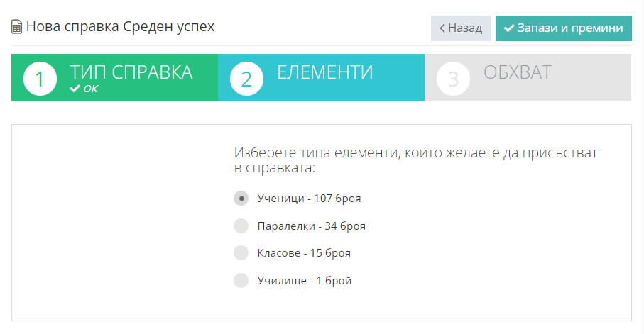Viewport: 644px width, 334px height.
Task: Select the Училище radio button
Action: point(241,281)
